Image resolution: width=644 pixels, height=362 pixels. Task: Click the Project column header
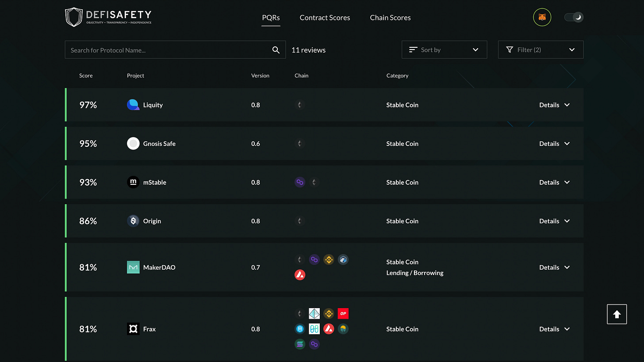[x=135, y=76]
